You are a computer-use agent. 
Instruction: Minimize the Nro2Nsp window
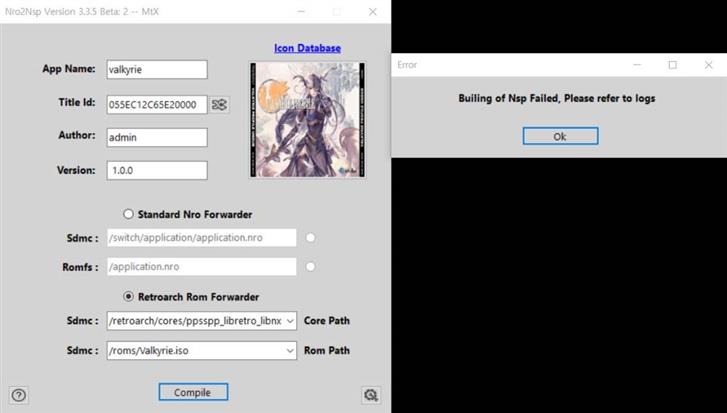[300, 11]
